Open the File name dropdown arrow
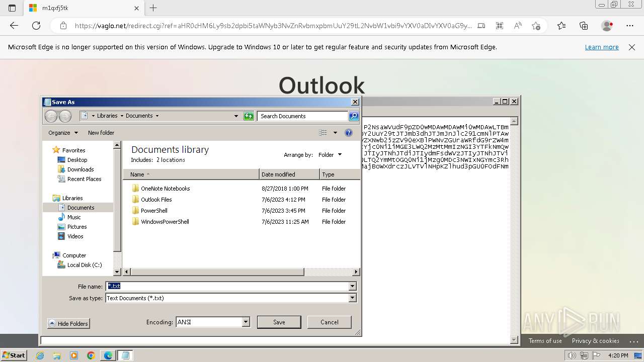This screenshot has height=362, width=644. tap(352, 286)
